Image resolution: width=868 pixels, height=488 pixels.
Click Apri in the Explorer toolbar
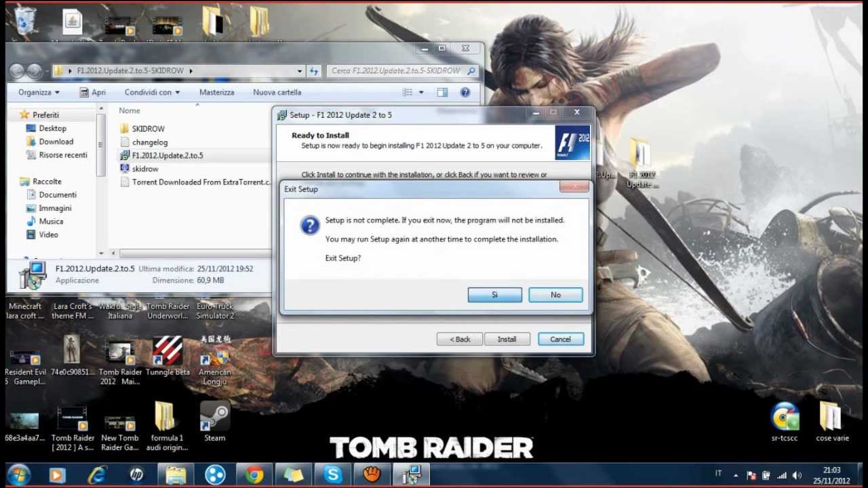point(92,92)
